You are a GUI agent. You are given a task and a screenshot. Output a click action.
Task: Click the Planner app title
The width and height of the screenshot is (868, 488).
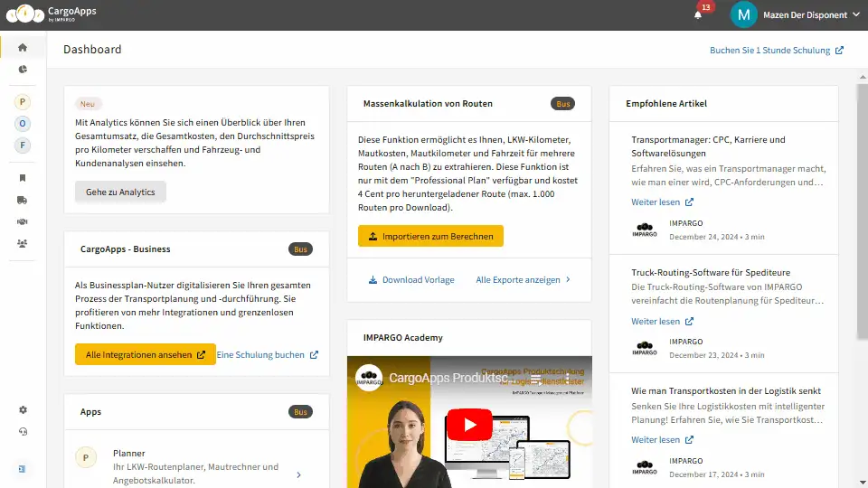click(129, 453)
